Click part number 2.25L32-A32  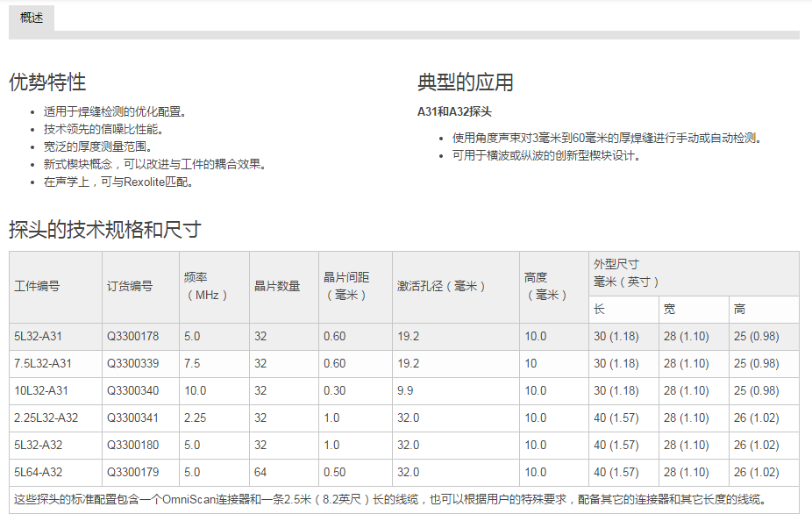[x=46, y=418]
